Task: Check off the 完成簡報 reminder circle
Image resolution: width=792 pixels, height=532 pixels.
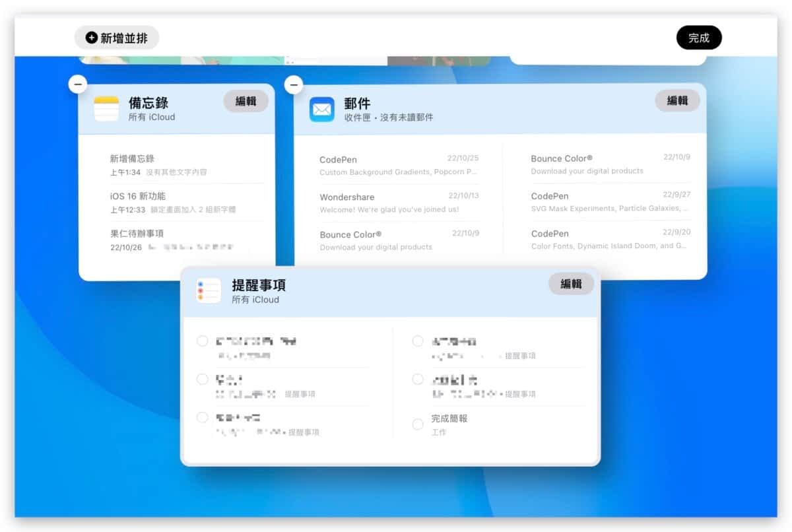Action: [x=418, y=424]
